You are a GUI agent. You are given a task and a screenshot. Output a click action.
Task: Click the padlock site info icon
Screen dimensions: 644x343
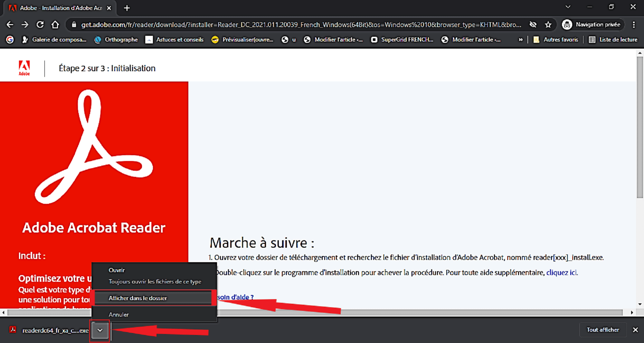[x=74, y=24]
